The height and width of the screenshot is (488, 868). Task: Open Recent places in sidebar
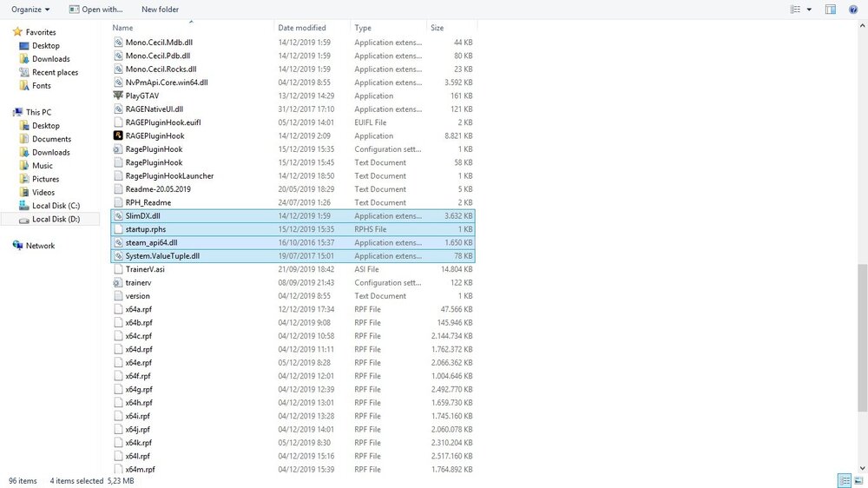55,72
